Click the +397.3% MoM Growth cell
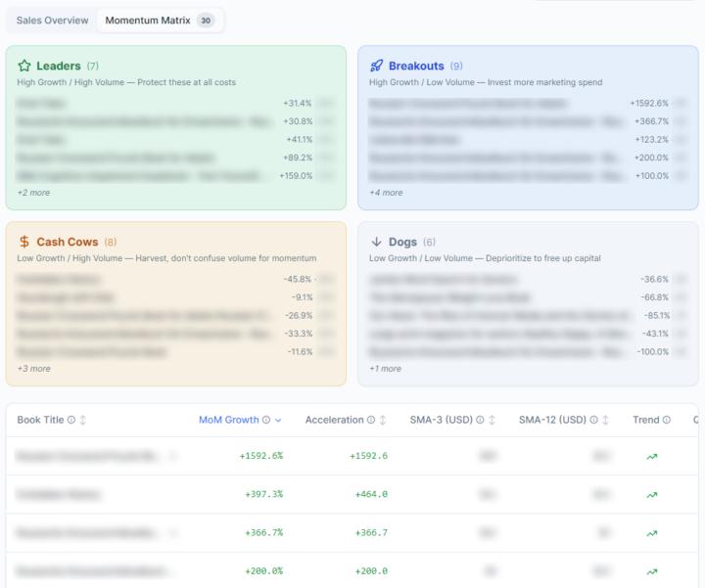Image resolution: width=705 pixels, height=588 pixels. 264,494
